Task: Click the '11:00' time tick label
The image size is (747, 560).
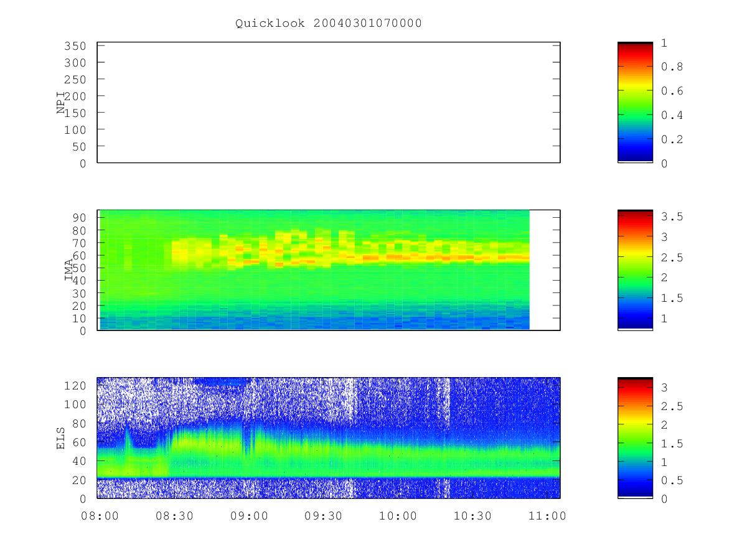Action: (x=548, y=516)
